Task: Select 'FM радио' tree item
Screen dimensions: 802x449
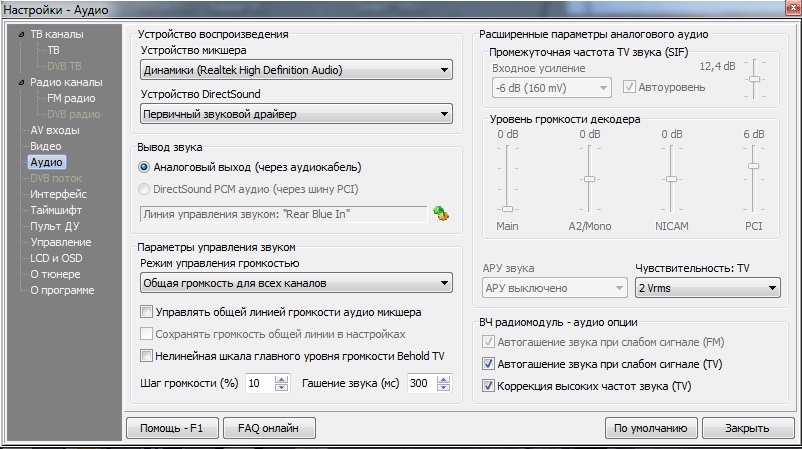Action: [71, 98]
